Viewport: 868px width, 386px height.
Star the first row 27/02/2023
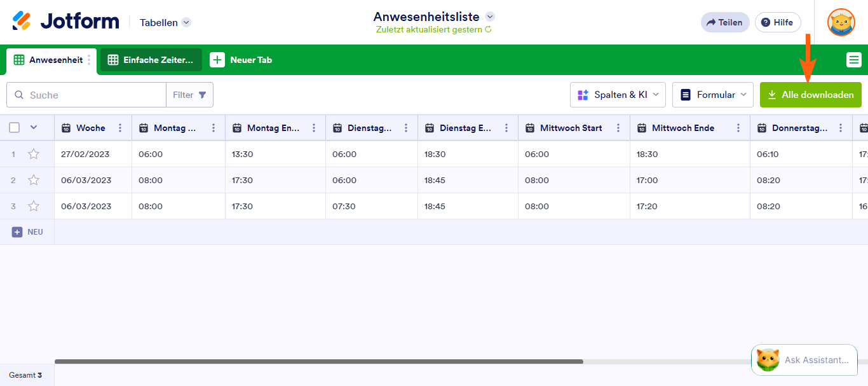34,154
